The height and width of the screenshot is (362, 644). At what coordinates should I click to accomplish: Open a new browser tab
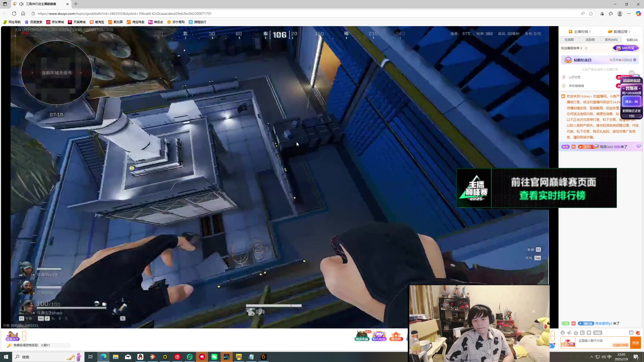click(76, 4)
